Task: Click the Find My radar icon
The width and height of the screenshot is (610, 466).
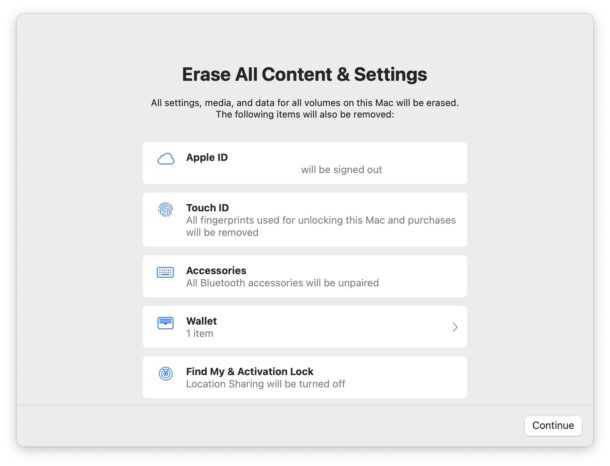Action: coord(165,373)
